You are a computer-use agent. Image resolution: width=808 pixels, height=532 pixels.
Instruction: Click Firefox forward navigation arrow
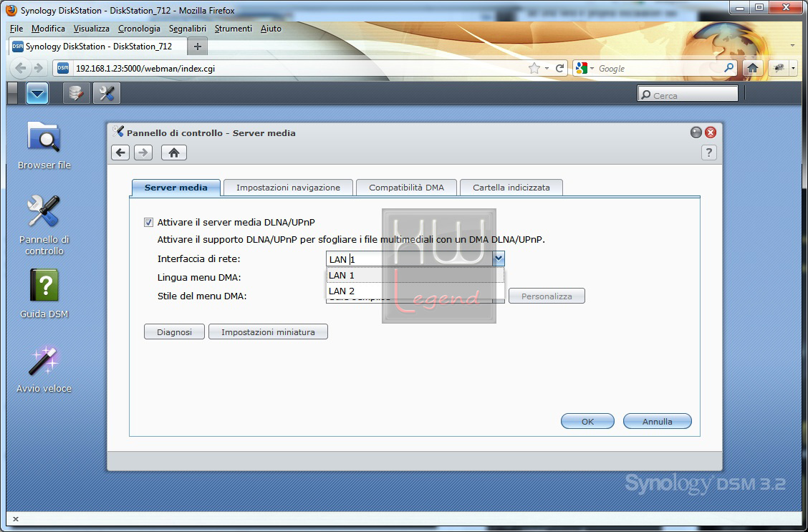point(38,68)
